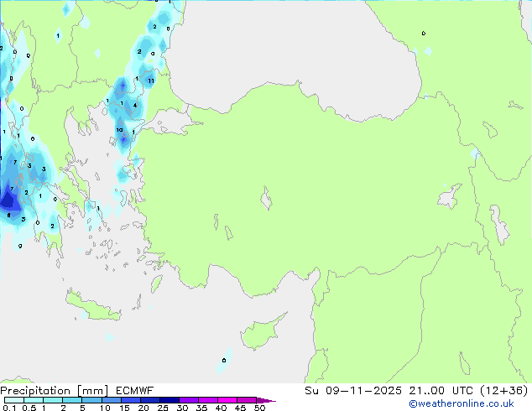The height and width of the screenshot is (411, 532).
Task: Select the 10–15 mm legend color box
Action: pyautogui.click(x=111, y=400)
